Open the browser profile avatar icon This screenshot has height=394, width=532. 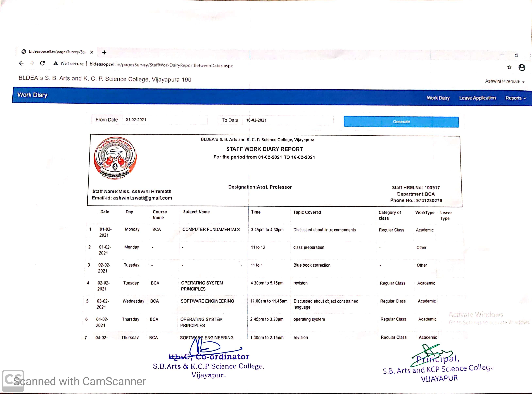[522, 67]
